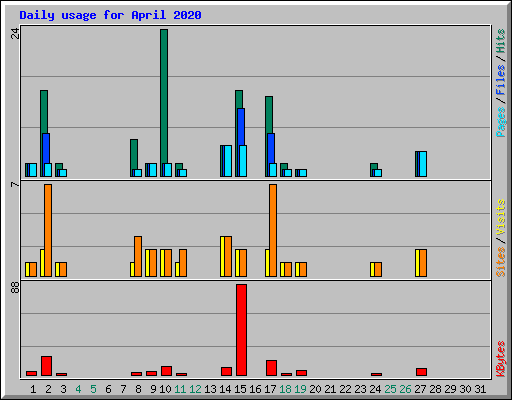Click the cyan Pages bar for day 9
512x400 pixels.
153,170
